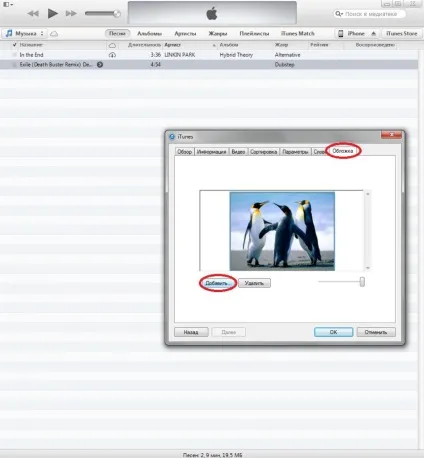Click the iCloud icon next to Музыка
Image resolution: width=424 pixels, height=458 pixels.
[x=54, y=34]
